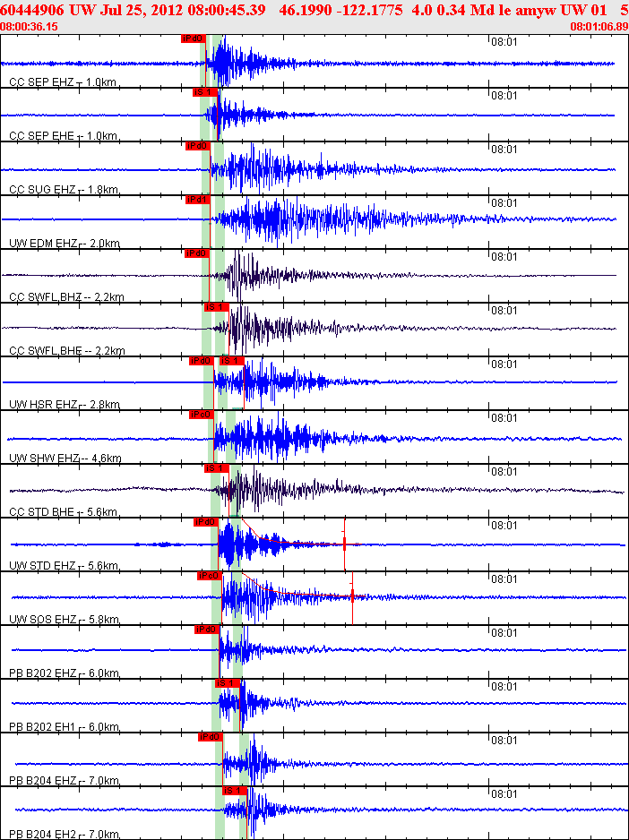Click the station label CC STD BHE 5.6km
The image size is (629, 840).
pyautogui.click(x=64, y=512)
